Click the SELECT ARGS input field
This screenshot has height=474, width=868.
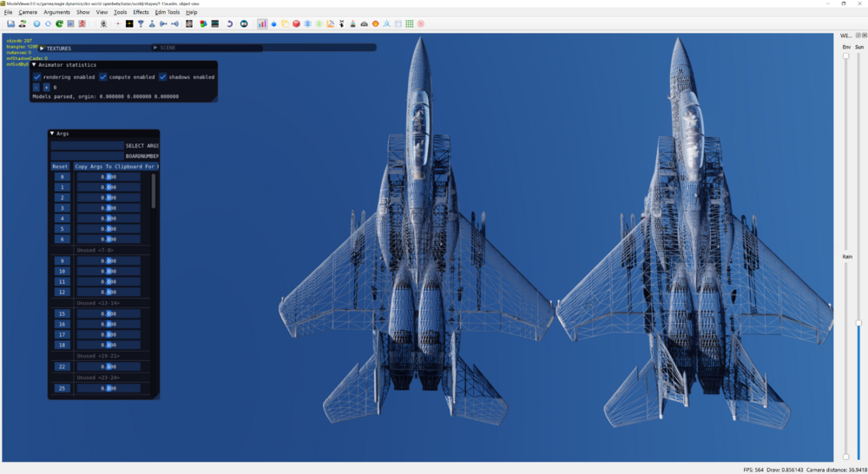87,146
